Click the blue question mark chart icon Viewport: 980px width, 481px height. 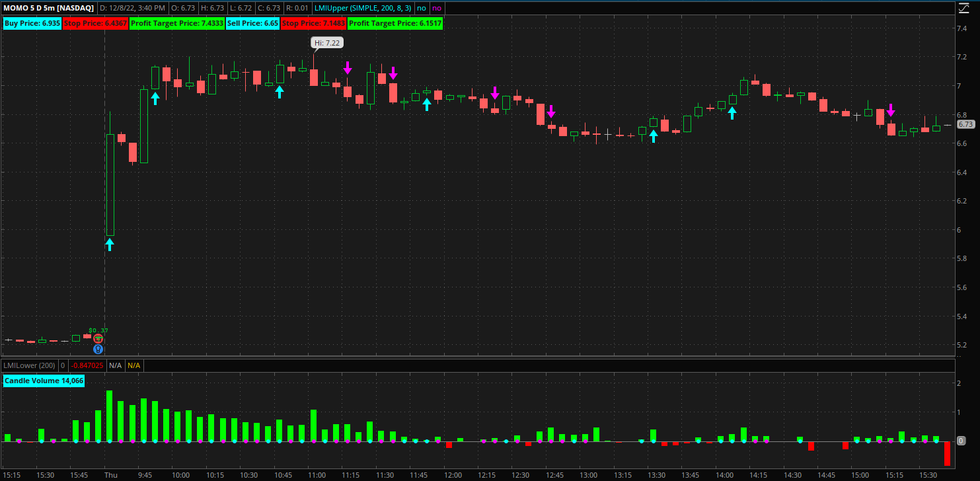click(97, 349)
